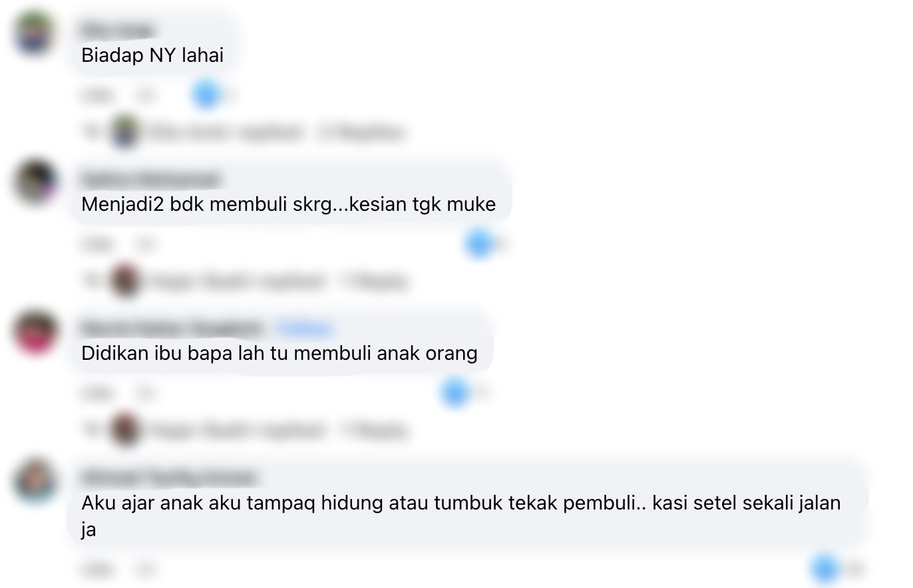913x588 pixels.
Task: Click the Follow link beside the third commenter's name
Action: point(303,329)
